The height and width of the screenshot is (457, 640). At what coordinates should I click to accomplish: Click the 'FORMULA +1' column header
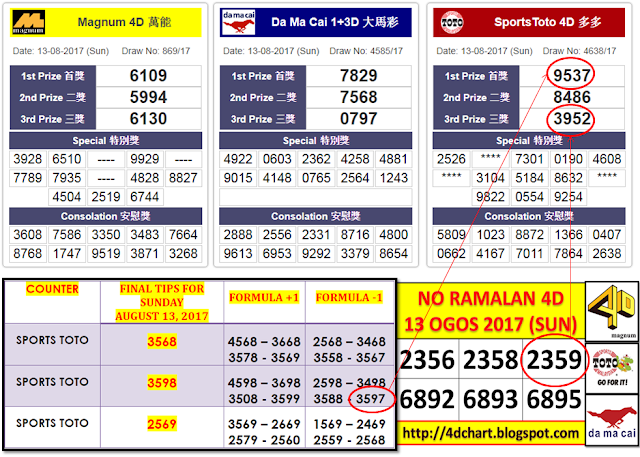[x=264, y=297]
